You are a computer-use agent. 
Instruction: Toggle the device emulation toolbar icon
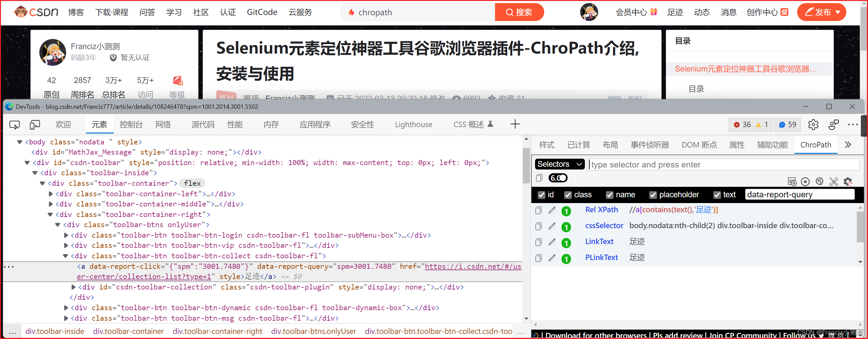35,125
